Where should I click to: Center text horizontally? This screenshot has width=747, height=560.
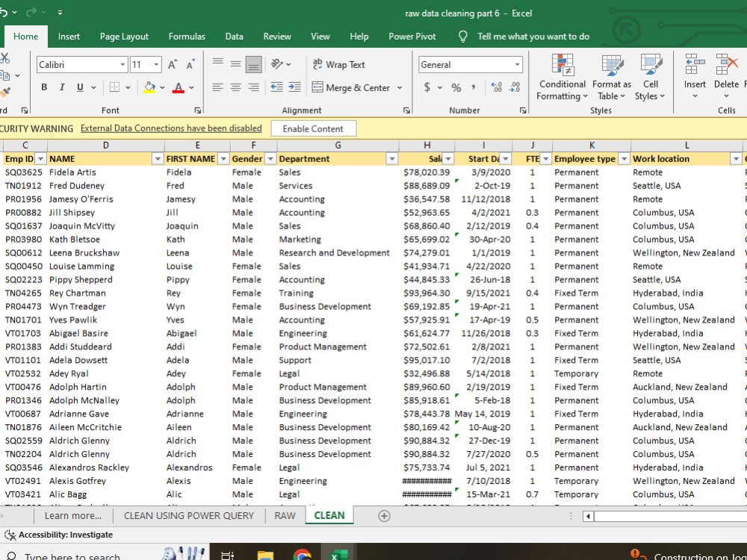coord(235,87)
